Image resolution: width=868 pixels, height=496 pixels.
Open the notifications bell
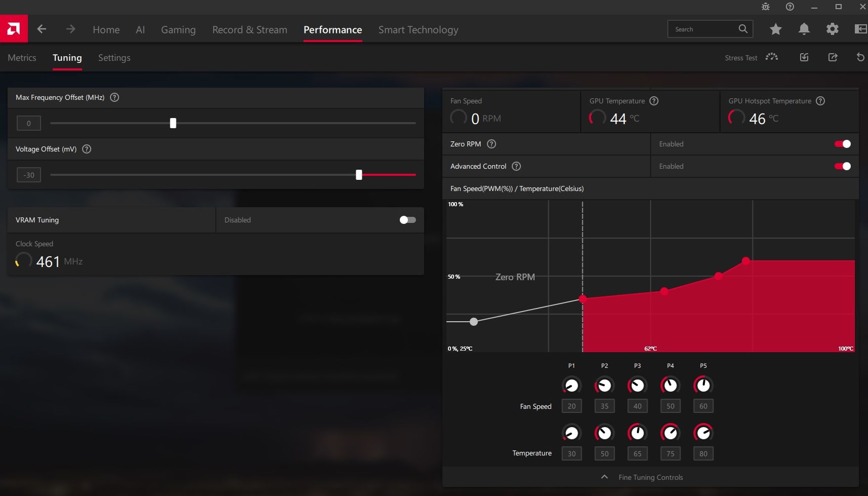(804, 29)
